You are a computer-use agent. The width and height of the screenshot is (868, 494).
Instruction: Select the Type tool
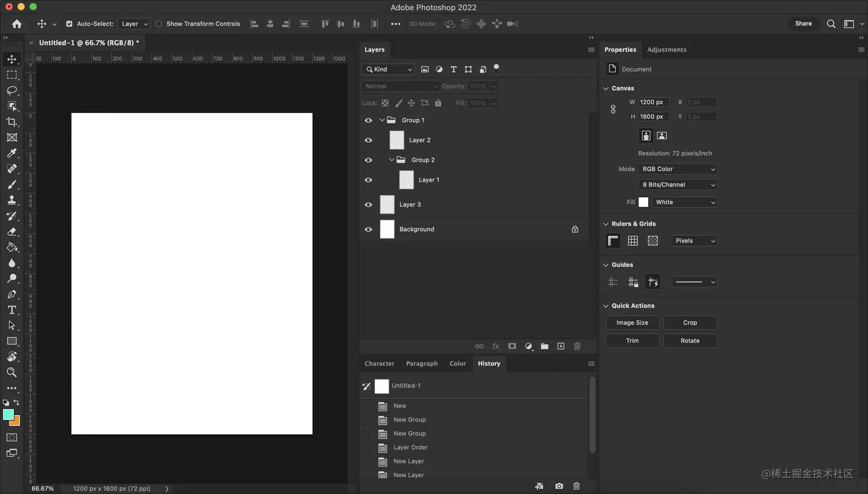[x=11, y=310]
